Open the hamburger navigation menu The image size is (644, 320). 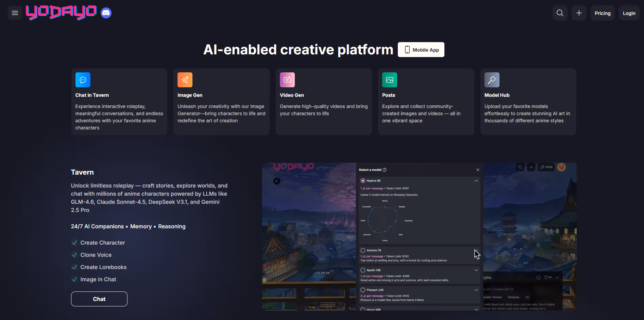[x=15, y=13]
